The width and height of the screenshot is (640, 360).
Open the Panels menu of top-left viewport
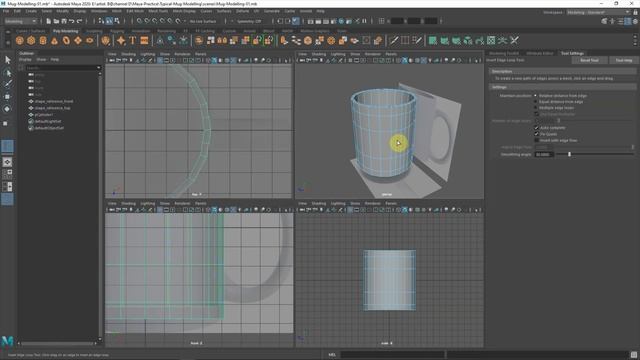click(200, 54)
